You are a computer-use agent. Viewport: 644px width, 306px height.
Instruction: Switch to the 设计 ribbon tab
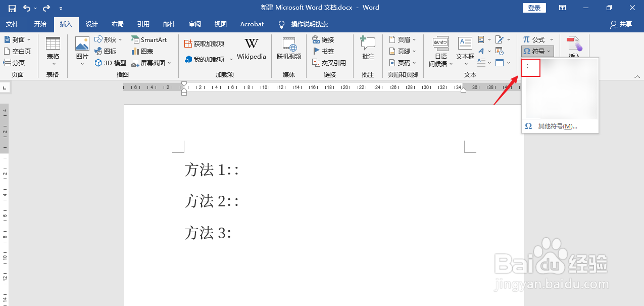91,24
